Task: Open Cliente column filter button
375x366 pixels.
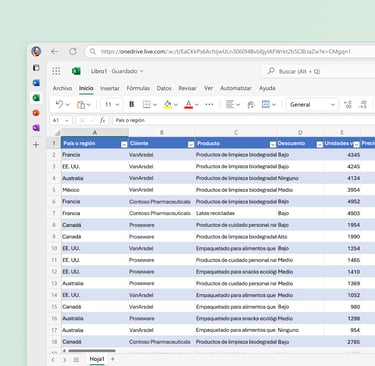Action: tap(191, 144)
